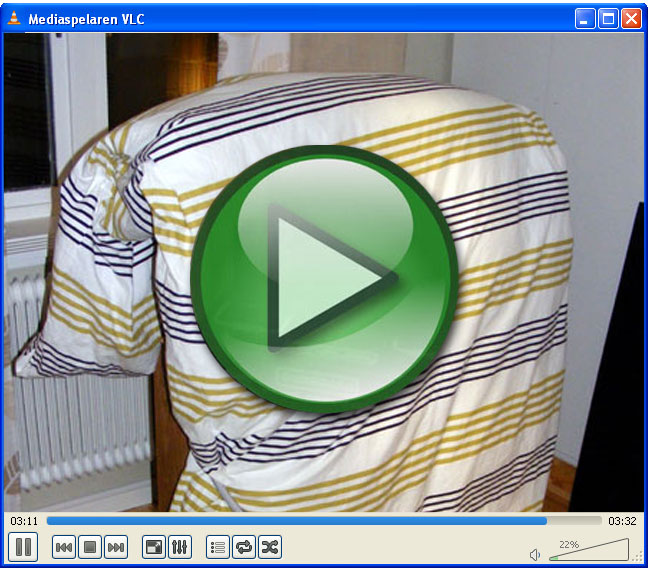The width and height of the screenshot is (648, 568).
Task: Click the blue playback progress bar
Action: (324, 521)
